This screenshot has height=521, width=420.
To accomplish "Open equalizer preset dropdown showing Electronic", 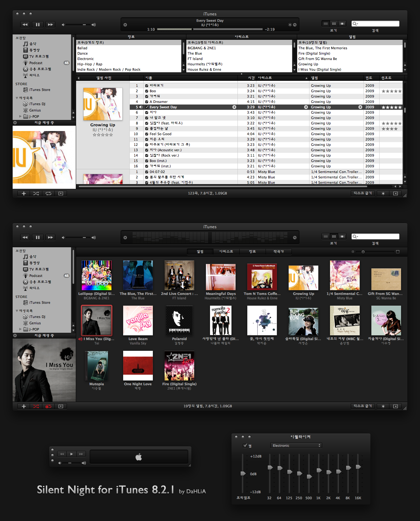I will pyautogui.click(x=296, y=446).
